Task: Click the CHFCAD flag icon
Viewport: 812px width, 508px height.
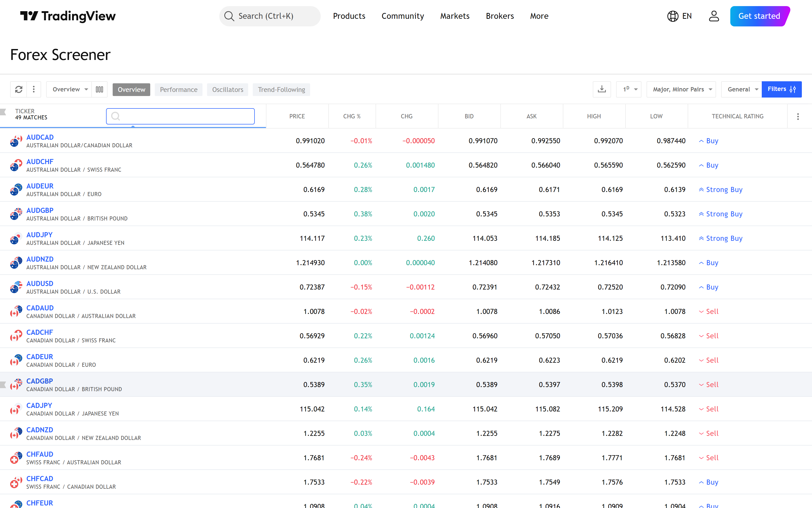Action: [16, 482]
